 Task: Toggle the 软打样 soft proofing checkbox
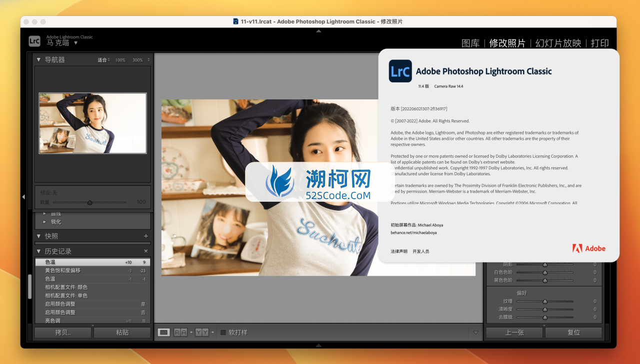[223, 332]
